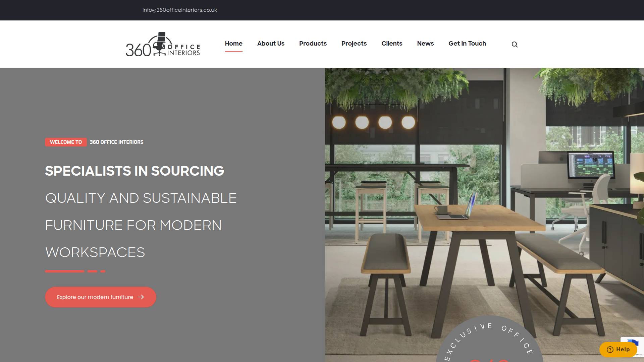This screenshot has width=644, height=362.
Task: Open the Help widget question icon
Action: coord(610,350)
